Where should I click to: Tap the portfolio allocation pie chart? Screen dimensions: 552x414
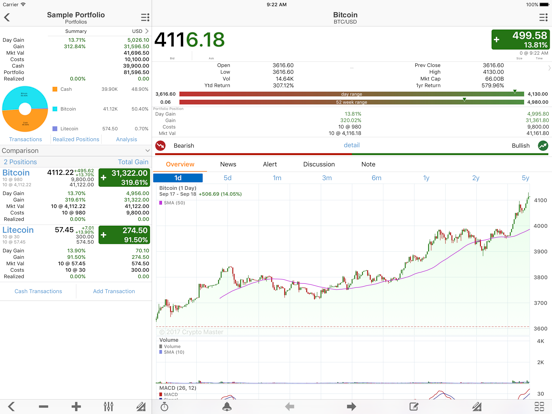tap(25, 109)
